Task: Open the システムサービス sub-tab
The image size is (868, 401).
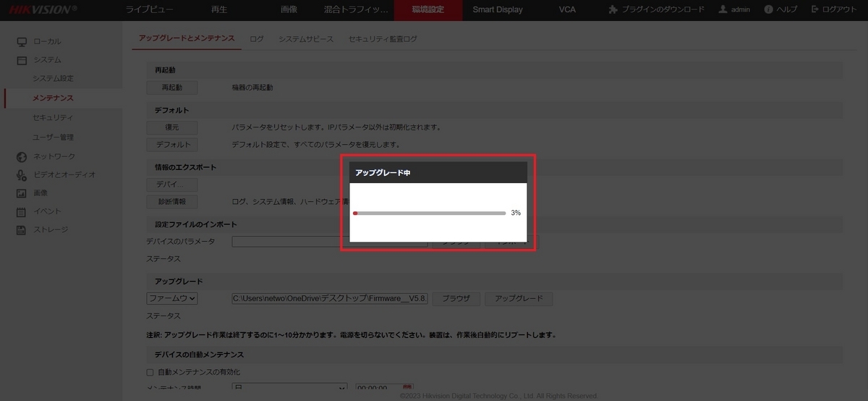Action: [x=306, y=39]
